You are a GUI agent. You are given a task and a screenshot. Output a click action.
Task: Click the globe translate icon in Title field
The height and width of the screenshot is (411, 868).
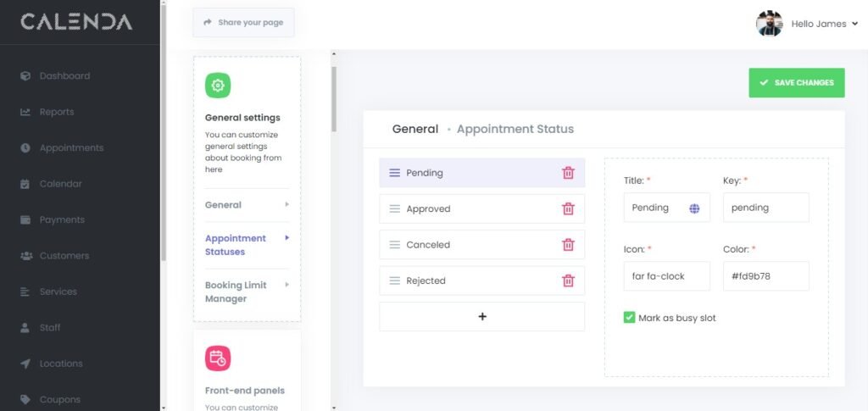(695, 208)
